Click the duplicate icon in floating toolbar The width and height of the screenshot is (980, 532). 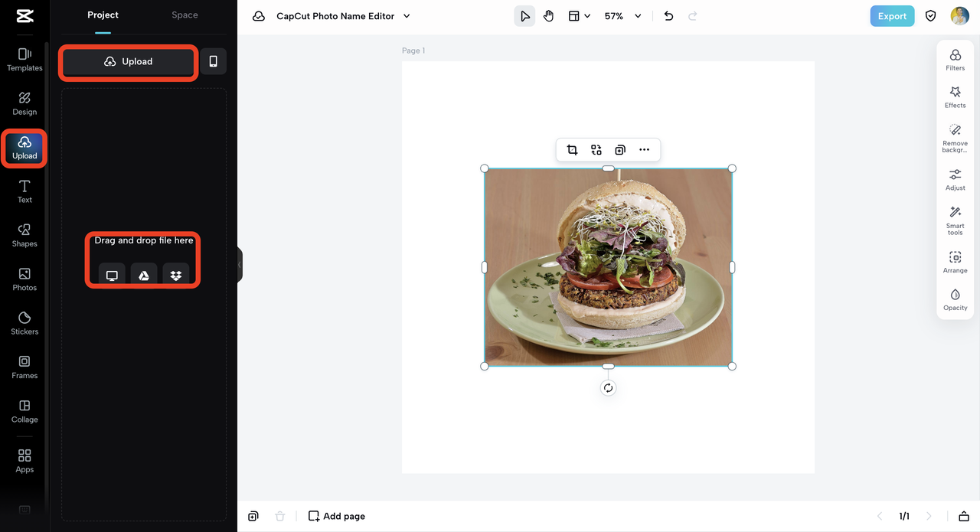[x=620, y=150]
